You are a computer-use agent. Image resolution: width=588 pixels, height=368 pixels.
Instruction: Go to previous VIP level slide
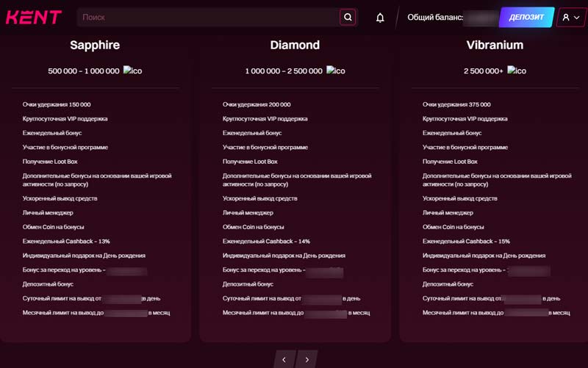tap(284, 359)
